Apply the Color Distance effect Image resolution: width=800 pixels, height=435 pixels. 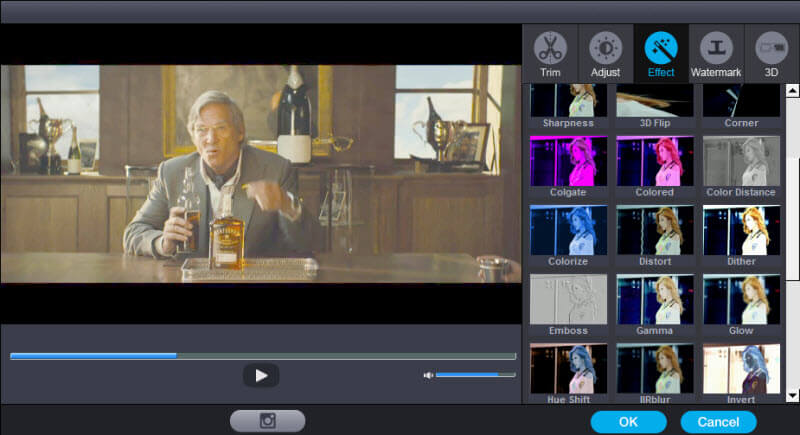[x=741, y=166]
